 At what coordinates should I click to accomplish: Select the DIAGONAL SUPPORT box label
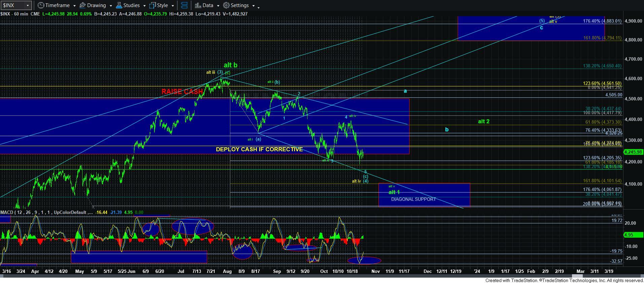tap(413, 199)
